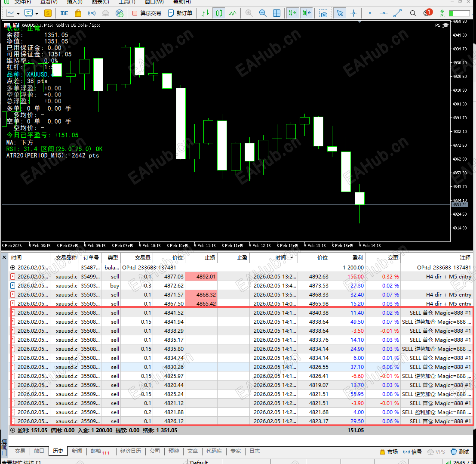Open the chart-type dropdown arrow
Screen dimensions: 476x464
point(18,13)
